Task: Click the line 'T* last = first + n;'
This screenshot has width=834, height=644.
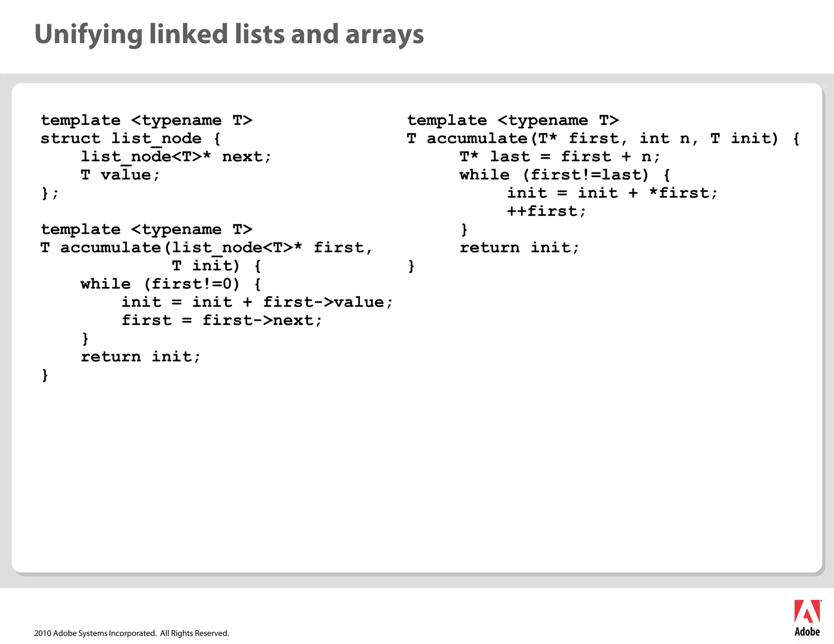Action: point(560,157)
